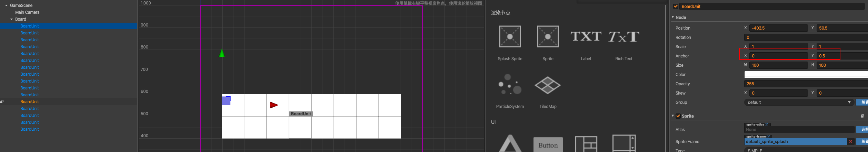Open the Group default dropdown

pos(799,102)
